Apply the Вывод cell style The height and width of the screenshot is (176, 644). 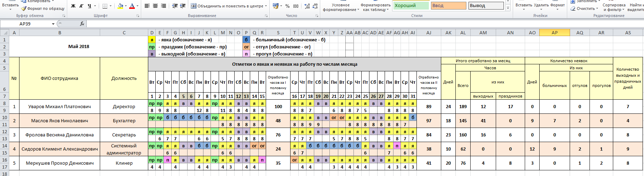coord(486,6)
